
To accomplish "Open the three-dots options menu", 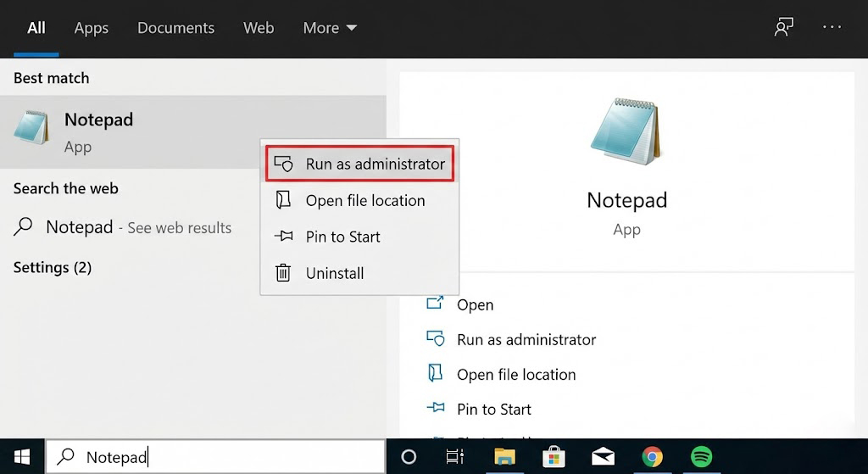I will pyautogui.click(x=832, y=28).
